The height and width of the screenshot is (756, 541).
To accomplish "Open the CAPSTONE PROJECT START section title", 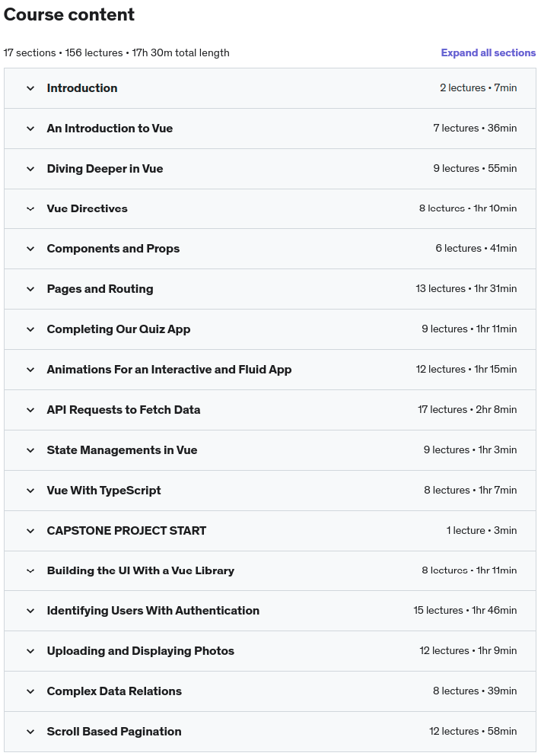I will (126, 531).
